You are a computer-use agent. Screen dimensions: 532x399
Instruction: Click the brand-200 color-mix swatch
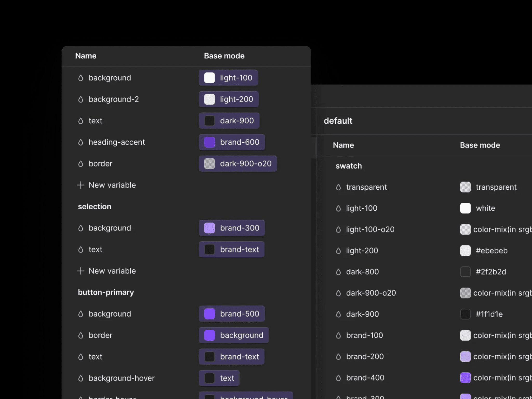click(465, 357)
